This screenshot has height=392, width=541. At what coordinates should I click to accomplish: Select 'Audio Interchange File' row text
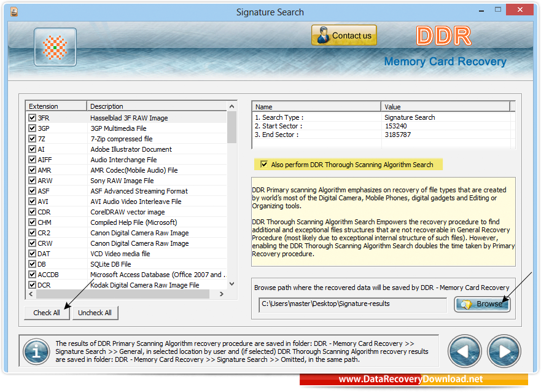coord(123,160)
